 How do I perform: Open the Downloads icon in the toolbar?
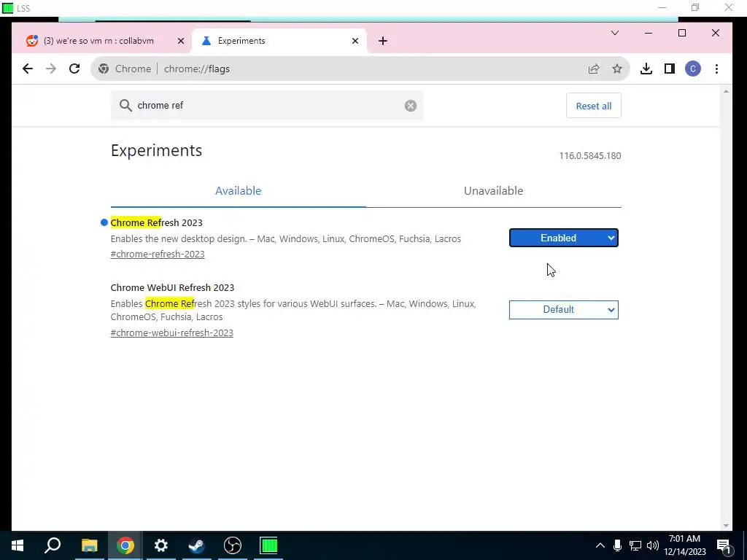coord(646,69)
